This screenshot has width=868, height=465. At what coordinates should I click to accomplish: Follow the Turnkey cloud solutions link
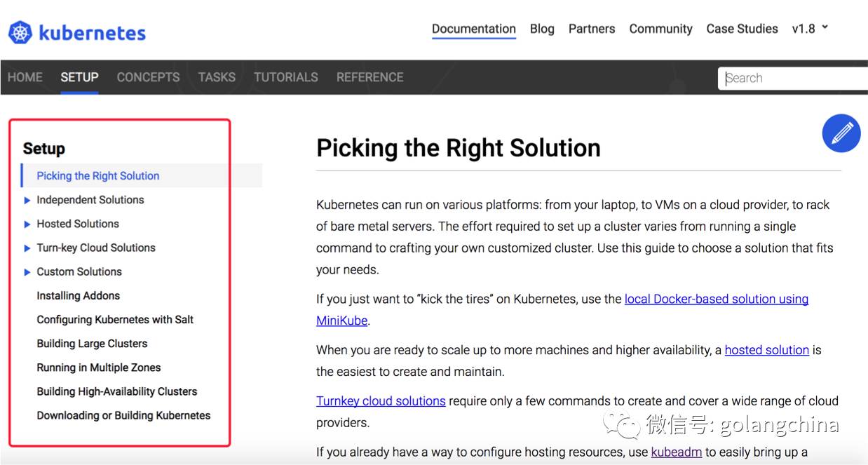[x=381, y=401]
